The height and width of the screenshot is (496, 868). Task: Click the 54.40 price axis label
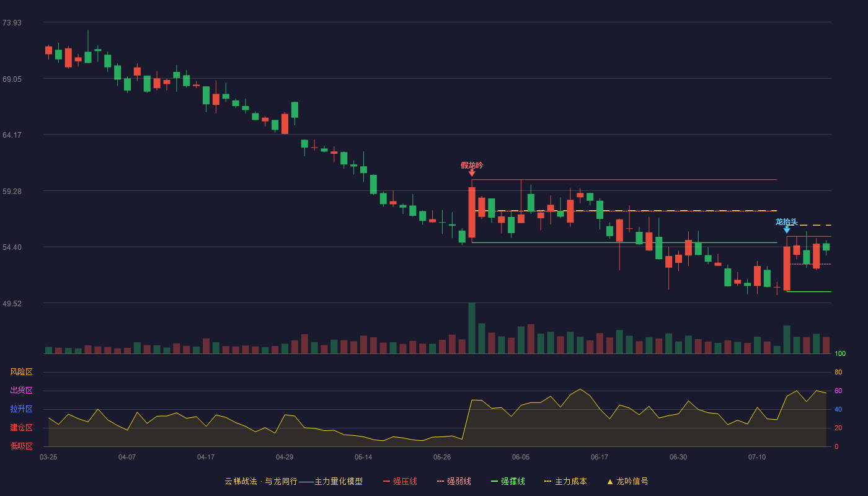(x=12, y=247)
